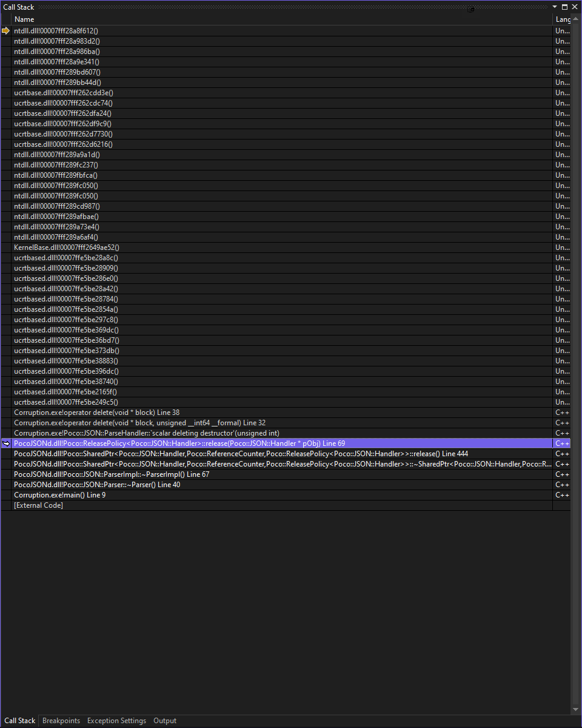
Task: Select the operator delete Line 38 frame
Action: 97,412
